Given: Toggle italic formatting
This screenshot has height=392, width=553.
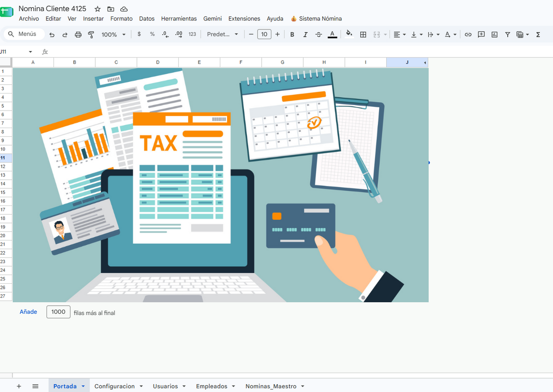Looking at the screenshot, I should pyautogui.click(x=305, y=35).
